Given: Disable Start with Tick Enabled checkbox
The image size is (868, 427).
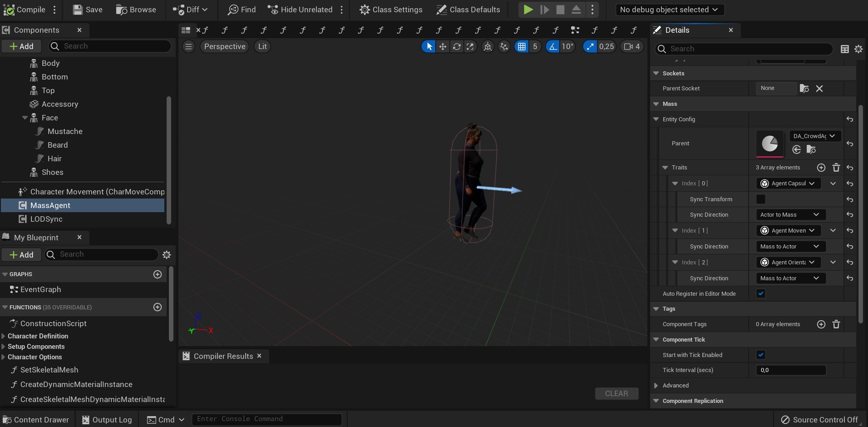Looking at the screenshot, I should (x=760, y=355).
